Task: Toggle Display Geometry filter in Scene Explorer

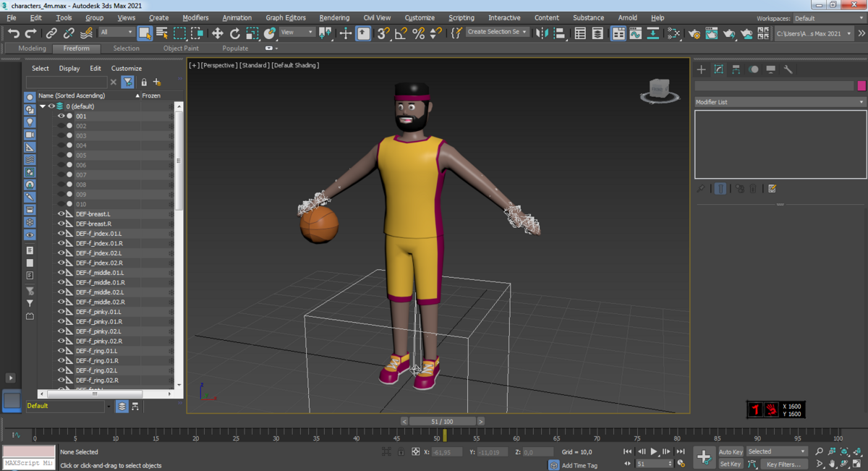Action: [30, 97]
